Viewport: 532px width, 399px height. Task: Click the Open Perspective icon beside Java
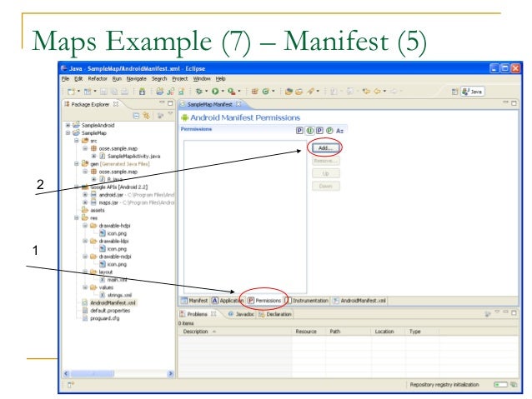click(455, 92)
